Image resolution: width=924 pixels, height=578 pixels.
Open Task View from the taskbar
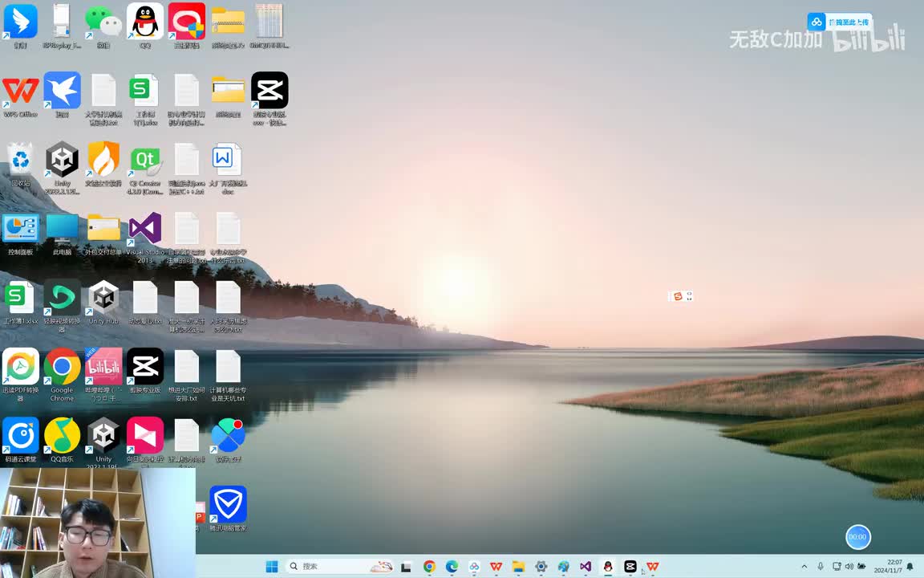coord(406,567)
